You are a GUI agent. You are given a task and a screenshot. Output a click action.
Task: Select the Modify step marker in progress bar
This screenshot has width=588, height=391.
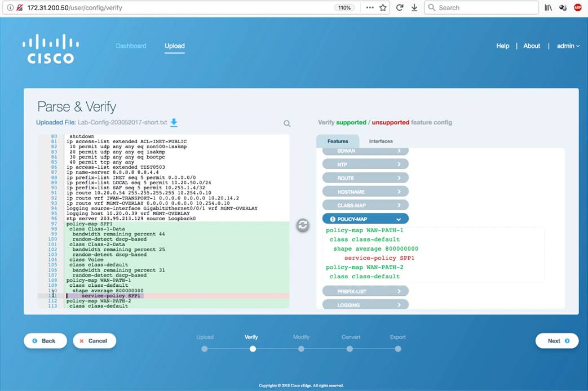[301, 349]
